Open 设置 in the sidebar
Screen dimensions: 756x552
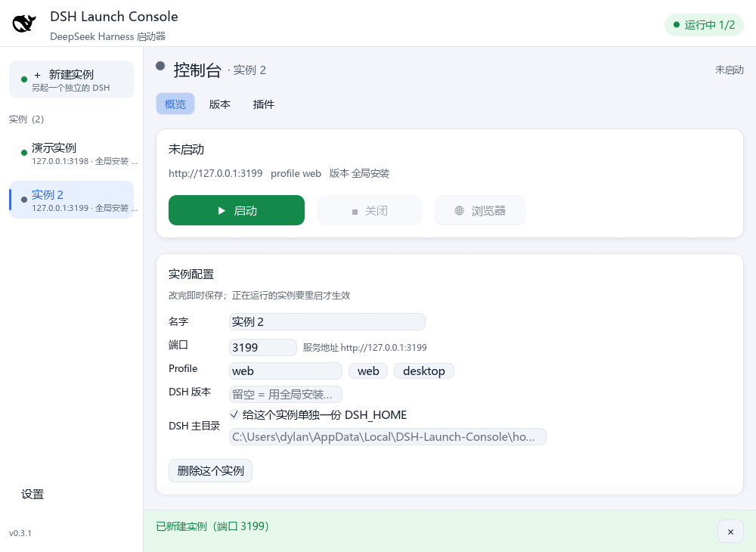click(33, 495)
